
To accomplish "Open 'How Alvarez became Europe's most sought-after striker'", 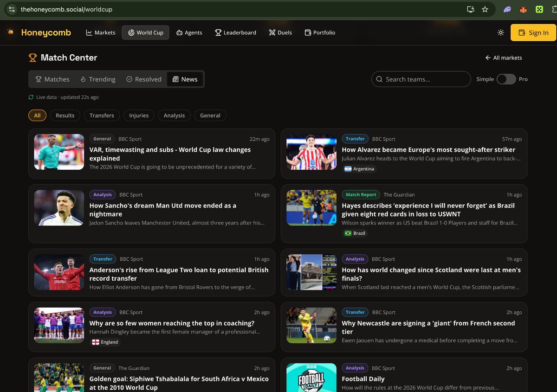I will (x=428, y=150).
